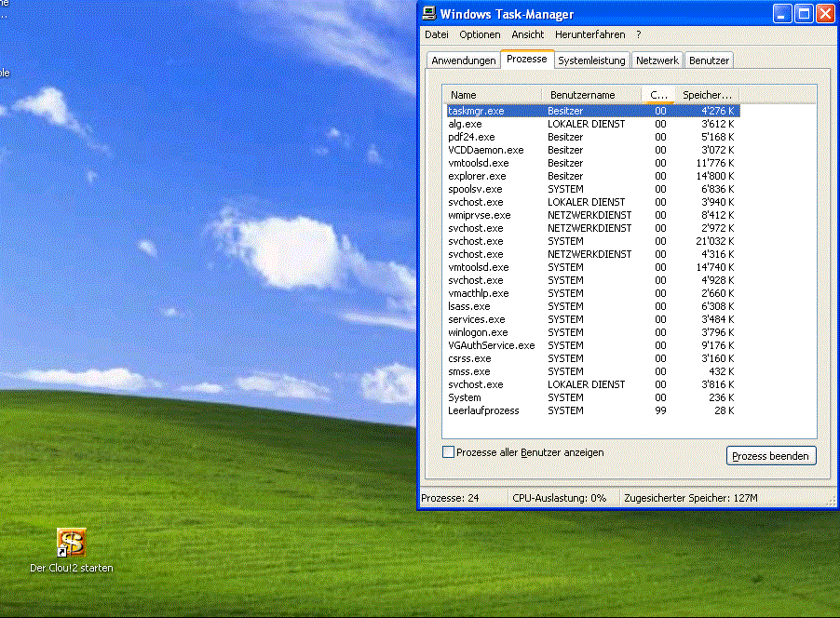Select vmtoolsd.exe using 14'740 K
The height and width of the screenshot is (618, 840).
pos(593,267)
